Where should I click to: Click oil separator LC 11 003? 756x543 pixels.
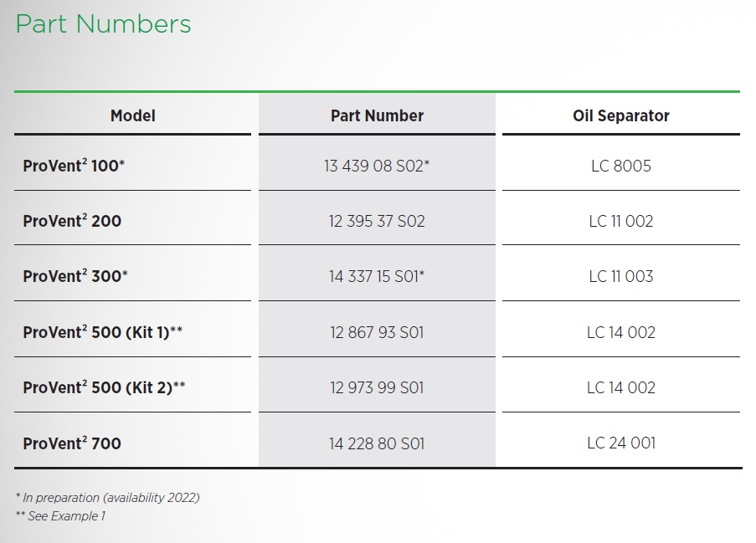[x=621, y=277]
